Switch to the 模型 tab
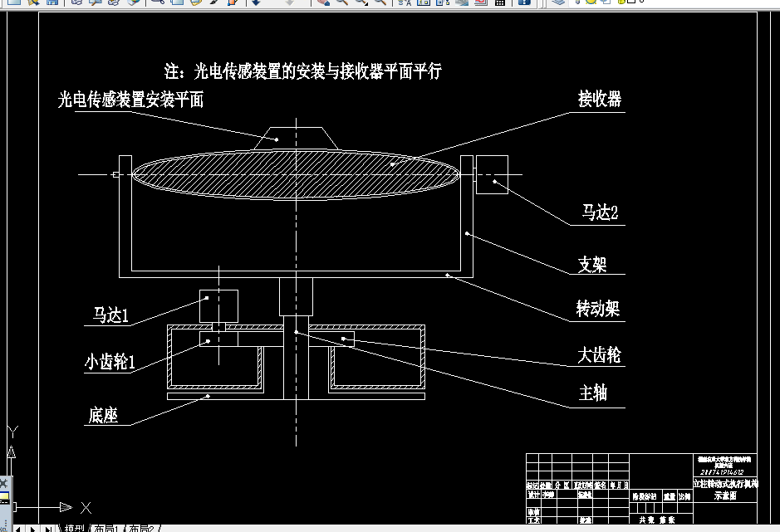Image resolution: width=780 pixels, height=532 pixels. pos(74,526)
